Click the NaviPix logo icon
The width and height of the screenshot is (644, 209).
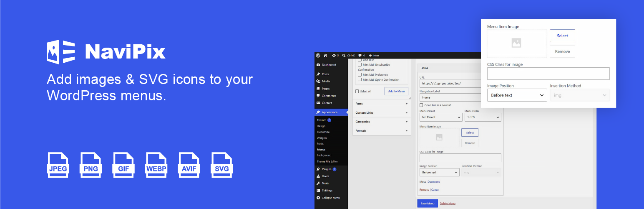click(61, 52)
